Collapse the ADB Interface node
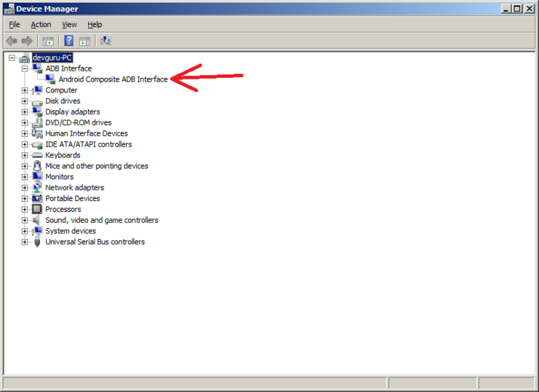Image resolution: width=539 pixels, height=392 pixels. (x=25, y=68)
